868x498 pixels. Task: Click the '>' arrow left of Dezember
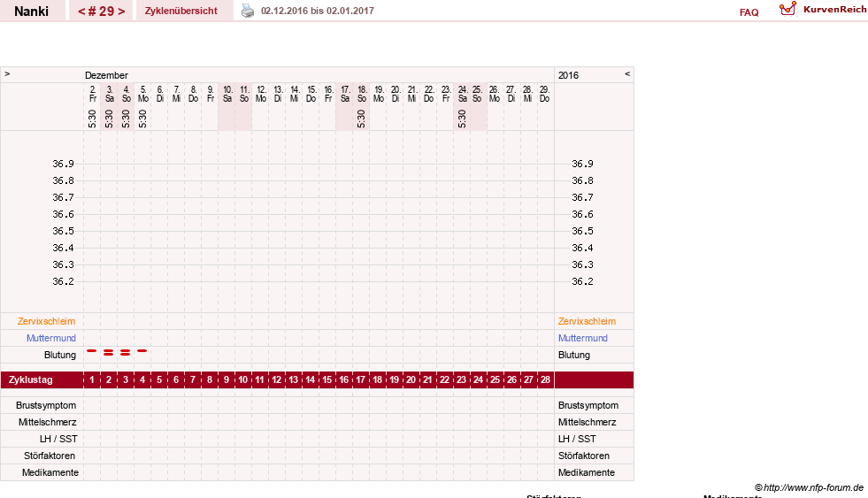(x=7, y=74)
